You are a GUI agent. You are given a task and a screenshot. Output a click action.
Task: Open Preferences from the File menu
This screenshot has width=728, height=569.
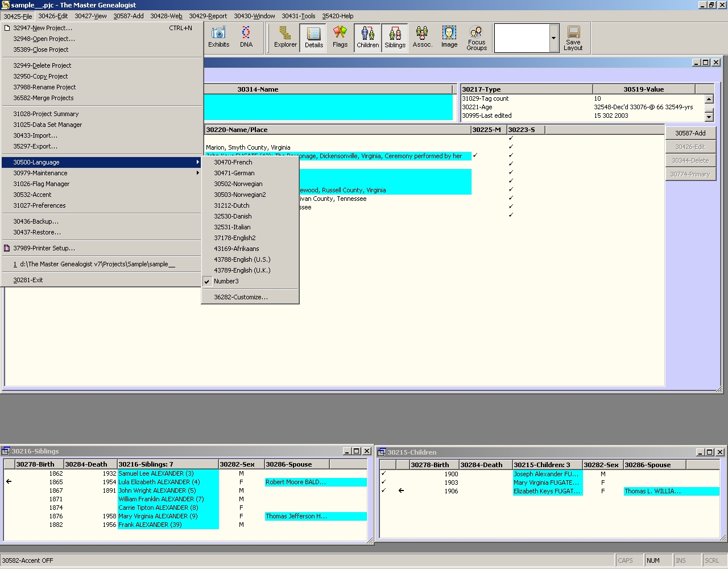102,205
